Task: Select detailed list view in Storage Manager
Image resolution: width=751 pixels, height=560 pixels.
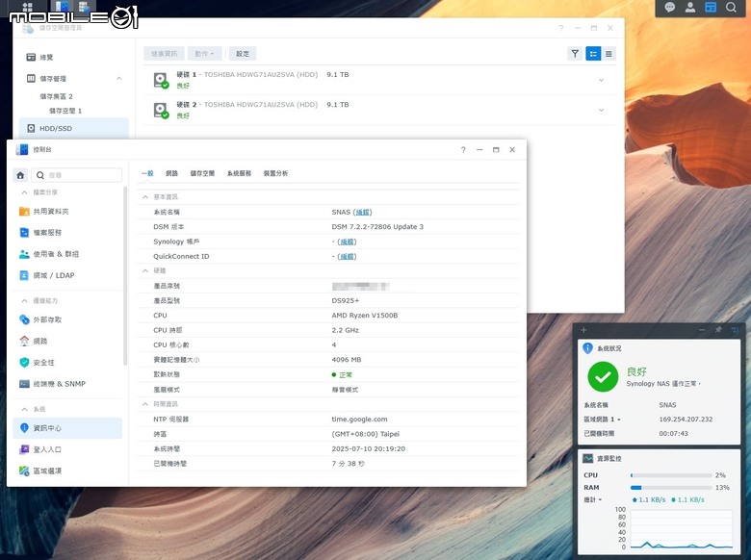Action: point(593,54)
